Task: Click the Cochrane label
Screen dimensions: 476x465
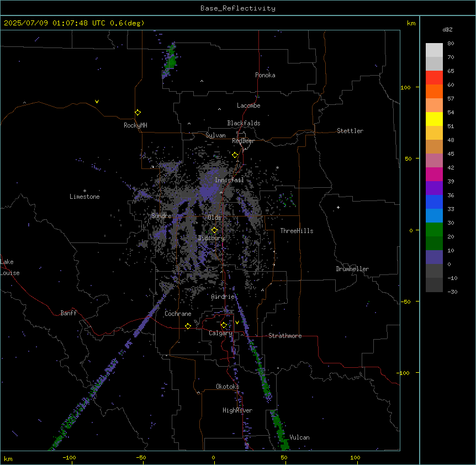Action: tap(178, 314)
